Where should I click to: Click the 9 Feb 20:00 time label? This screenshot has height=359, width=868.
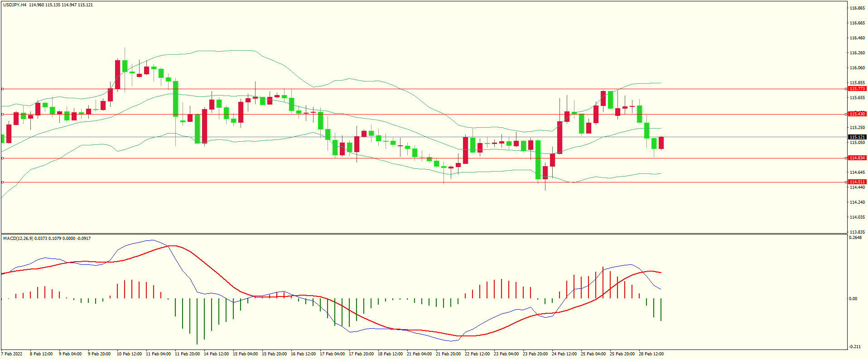click(99, 354)
